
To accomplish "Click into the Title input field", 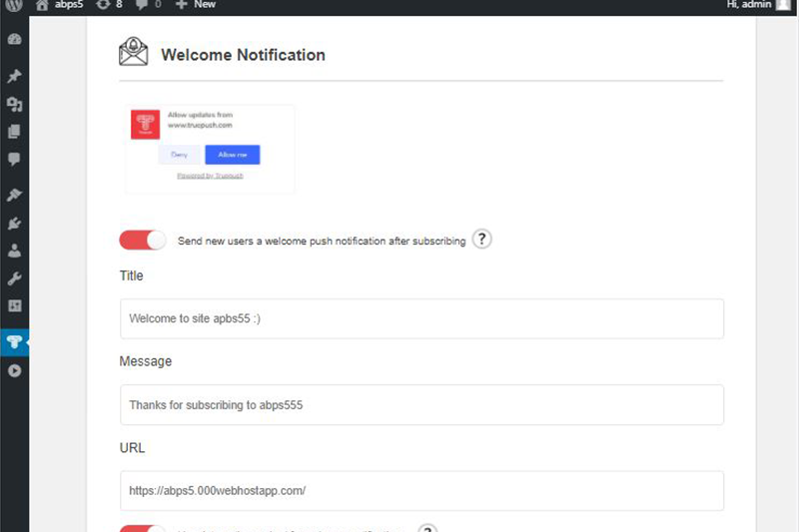I will (x=421, y=318).
